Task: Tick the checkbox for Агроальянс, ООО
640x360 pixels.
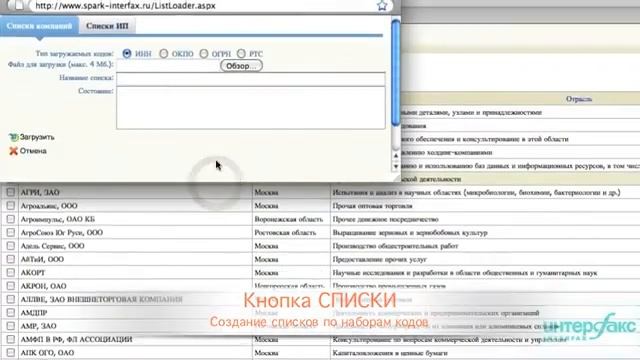Action: tap(11, 206)
